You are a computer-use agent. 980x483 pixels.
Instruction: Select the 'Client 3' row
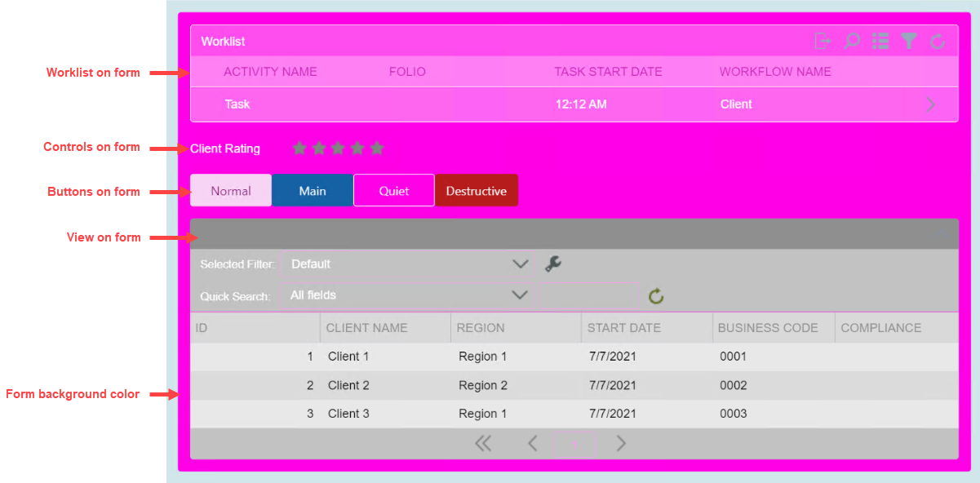point(574,414)
